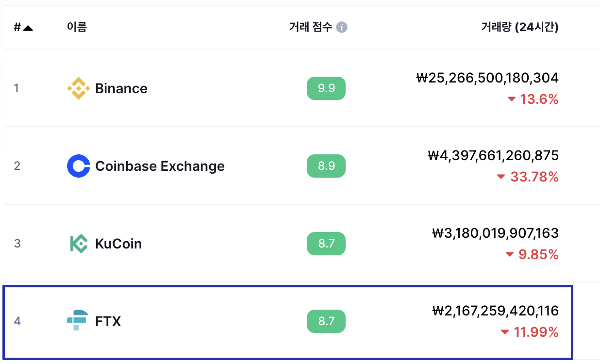Screen dimensions: 600x364
Task: Click the Coinbase Exchange logo icon
Action: pos(78,166)
